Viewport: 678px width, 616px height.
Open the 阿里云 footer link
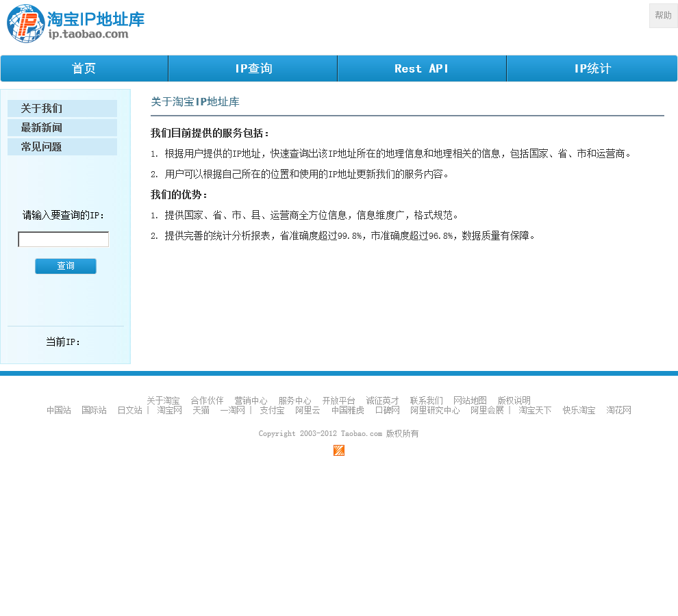pos(308,410)
